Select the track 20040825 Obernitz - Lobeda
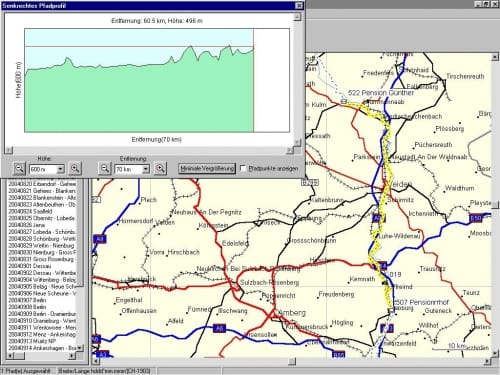Screen dimensions: 500x375 (42, 218)
